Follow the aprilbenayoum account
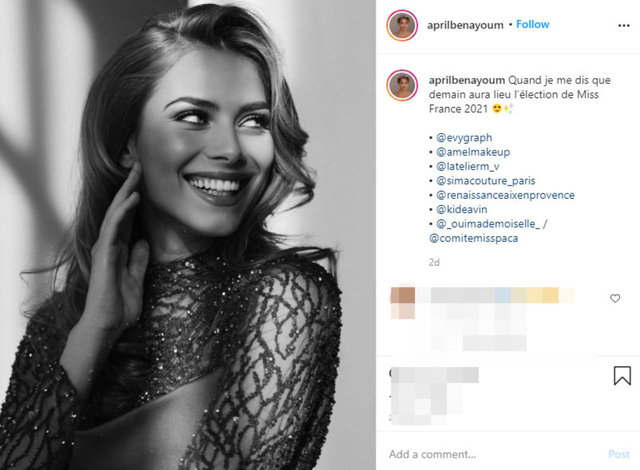 tap(533, 24)
